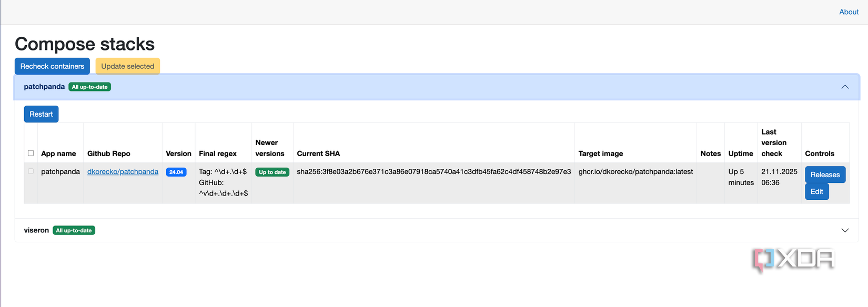Open the About page

point(849,12)
